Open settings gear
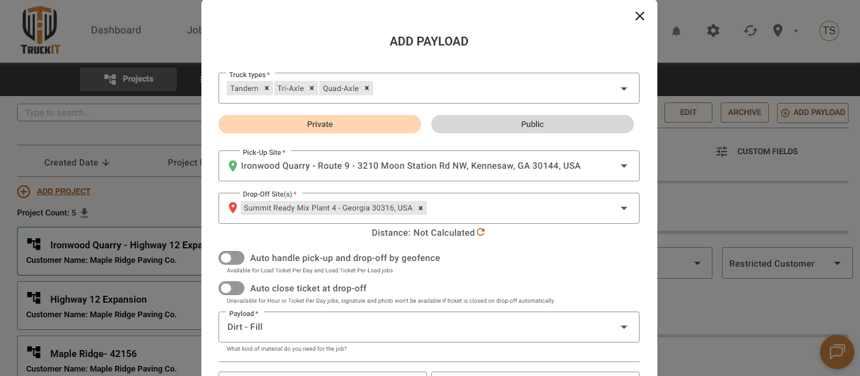Viewport: 860px width, 376px height. click(713, 31)
